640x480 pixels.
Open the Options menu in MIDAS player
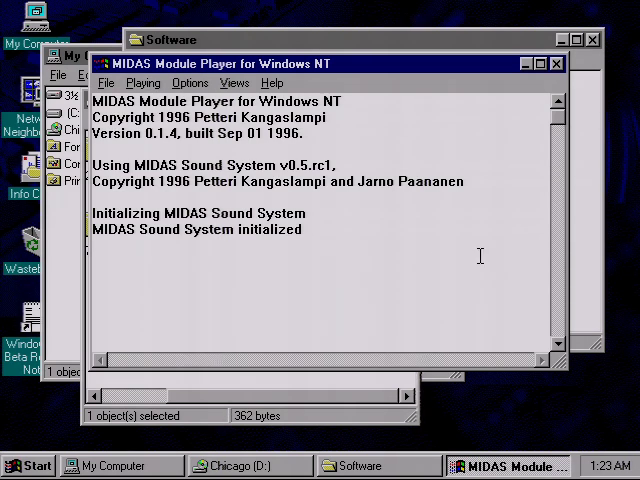tap(190, 83)
